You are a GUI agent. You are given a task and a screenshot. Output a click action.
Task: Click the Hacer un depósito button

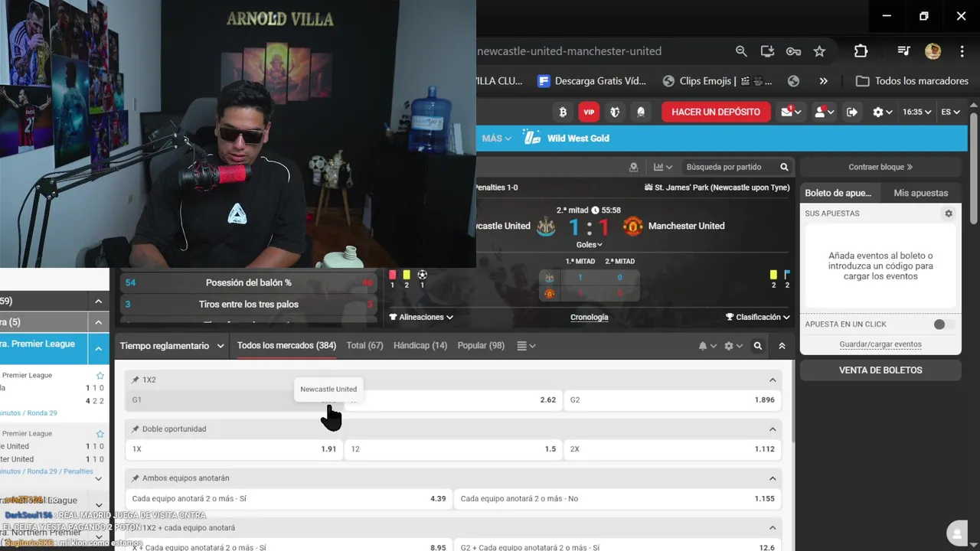click(716, 112)
